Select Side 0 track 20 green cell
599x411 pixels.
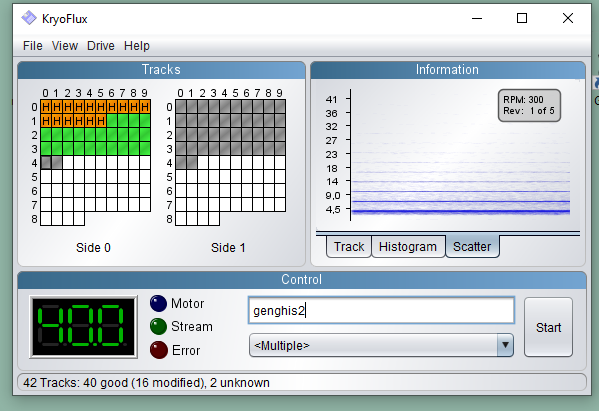46,135
